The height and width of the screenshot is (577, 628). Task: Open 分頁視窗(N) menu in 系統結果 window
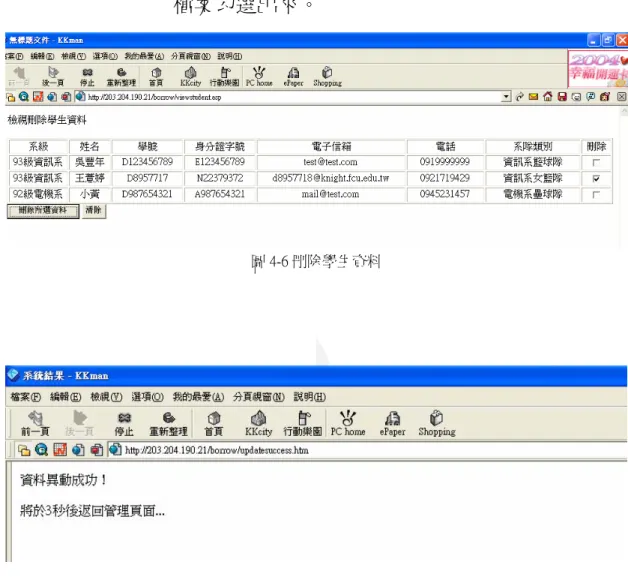point(259,397)
